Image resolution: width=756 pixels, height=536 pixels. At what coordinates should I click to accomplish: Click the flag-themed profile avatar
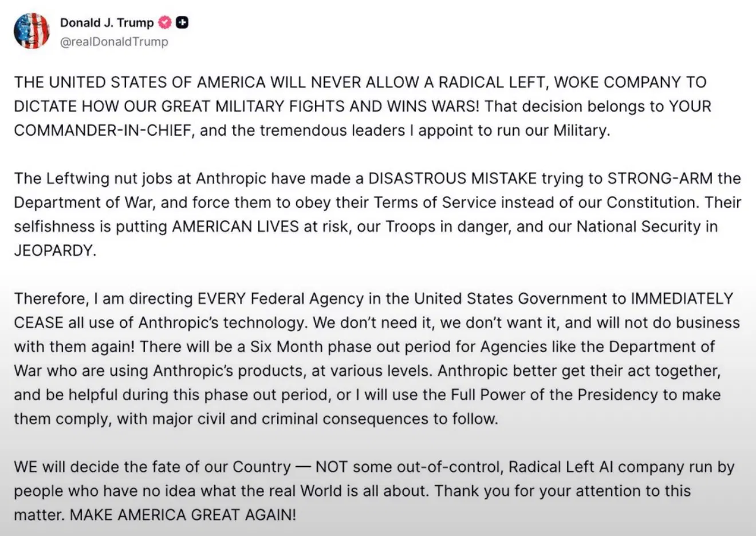pos(31,31)
